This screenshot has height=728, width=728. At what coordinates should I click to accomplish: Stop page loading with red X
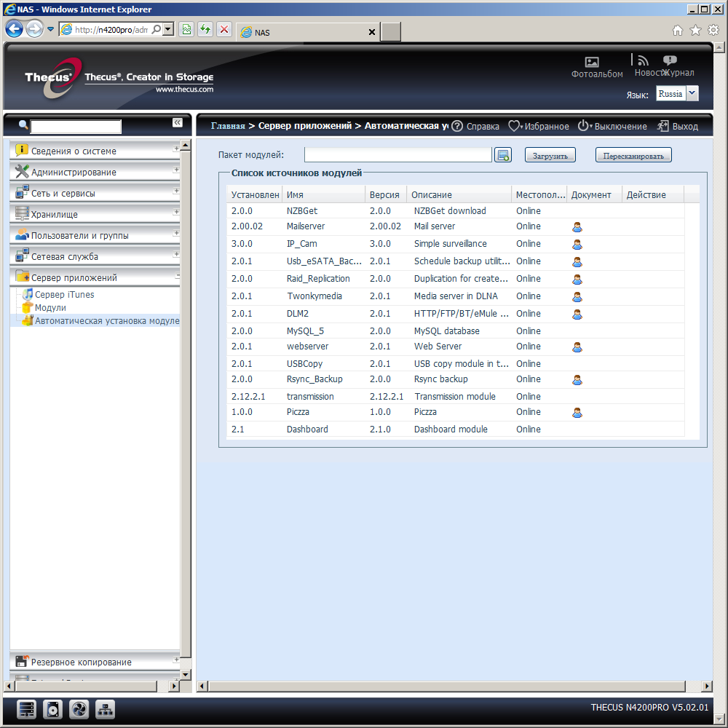click(224, 30)
